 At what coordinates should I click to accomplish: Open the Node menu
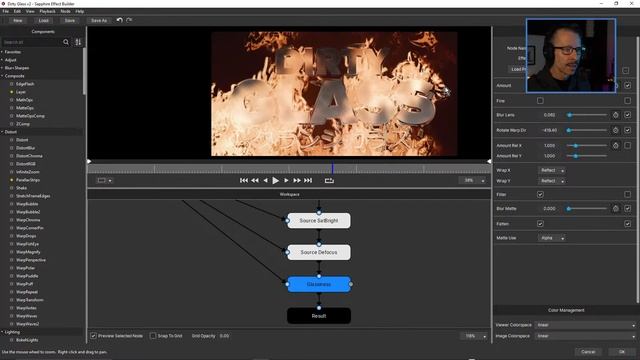(65, 11)
